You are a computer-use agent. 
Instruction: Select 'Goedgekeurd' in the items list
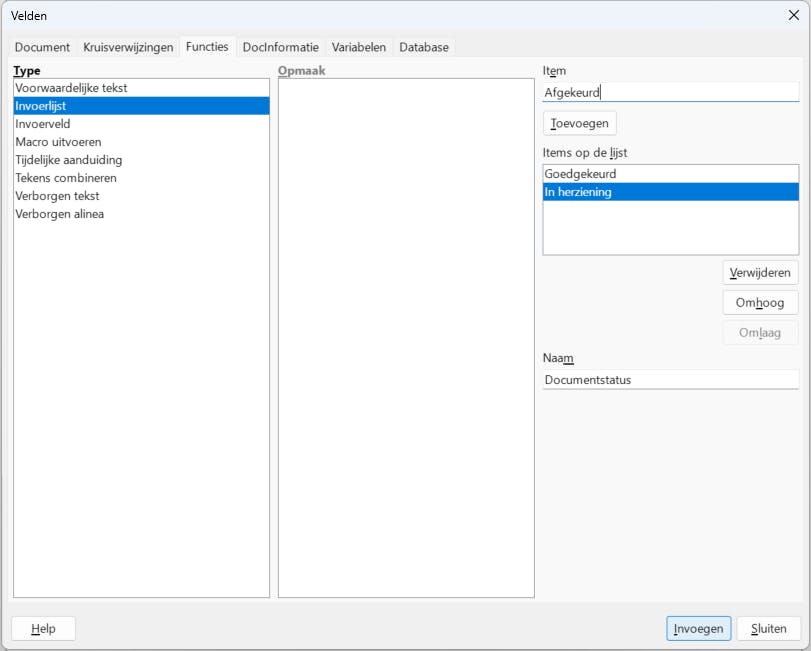click(580, 174)
